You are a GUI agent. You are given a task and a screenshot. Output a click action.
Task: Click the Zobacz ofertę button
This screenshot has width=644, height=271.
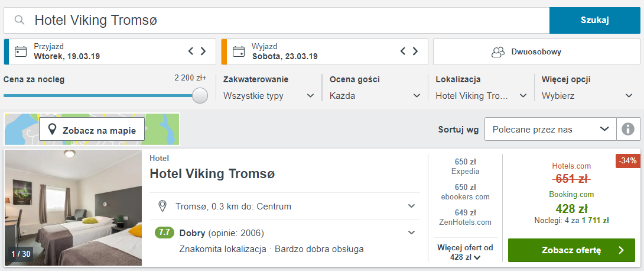pos(571,250)
